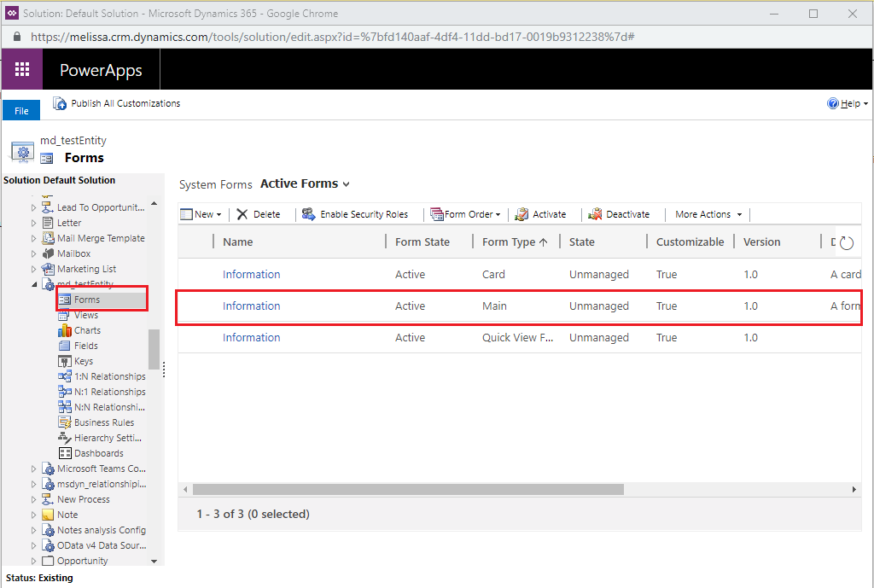The image size is (874, 588).
Task: Click the horizontal scrollbar of the grid
Action: [x=408, y=489]
